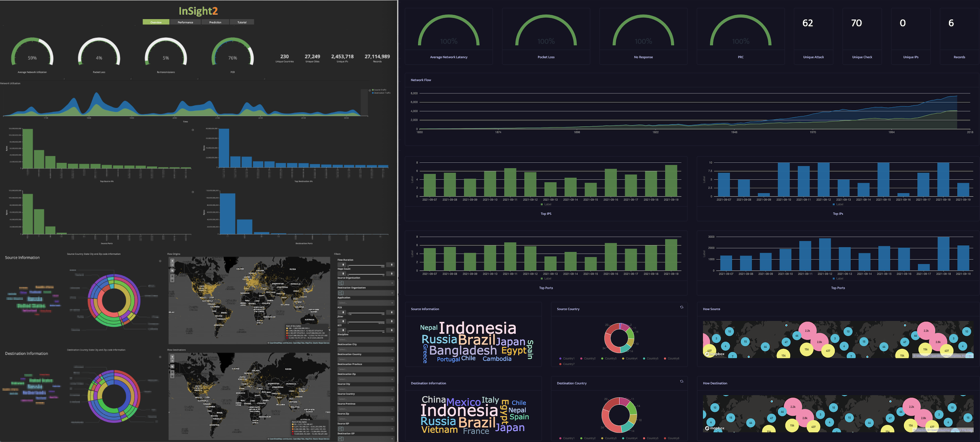
Task: Click refresh icon on Destination Country panel
Action: [x=681, y=381]
